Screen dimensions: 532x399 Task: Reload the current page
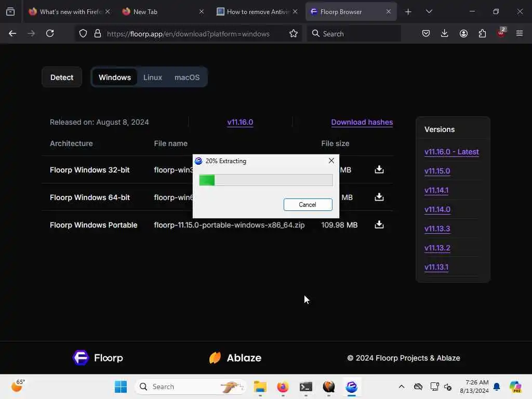[x=50, y=34]
